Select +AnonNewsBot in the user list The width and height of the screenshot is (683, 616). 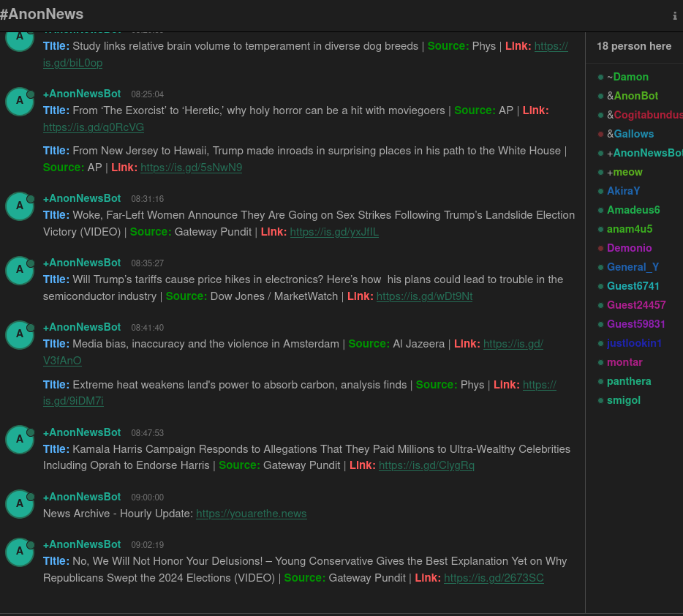click(645, 153)
